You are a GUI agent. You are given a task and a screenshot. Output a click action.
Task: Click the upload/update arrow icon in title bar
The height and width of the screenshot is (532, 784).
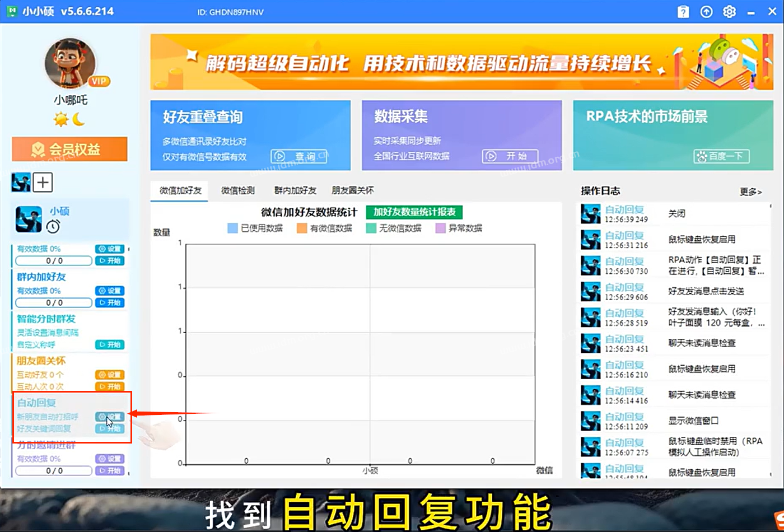(706, 11)
